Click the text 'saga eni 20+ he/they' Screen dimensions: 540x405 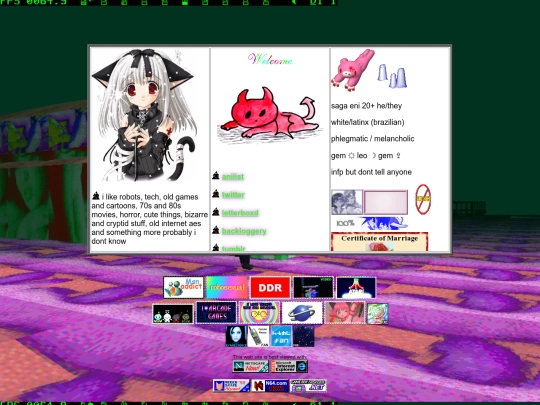(x=366, y=106)
